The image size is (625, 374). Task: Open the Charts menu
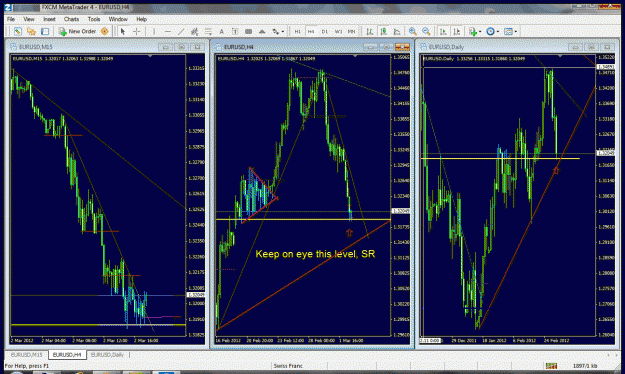click(71, 19)
